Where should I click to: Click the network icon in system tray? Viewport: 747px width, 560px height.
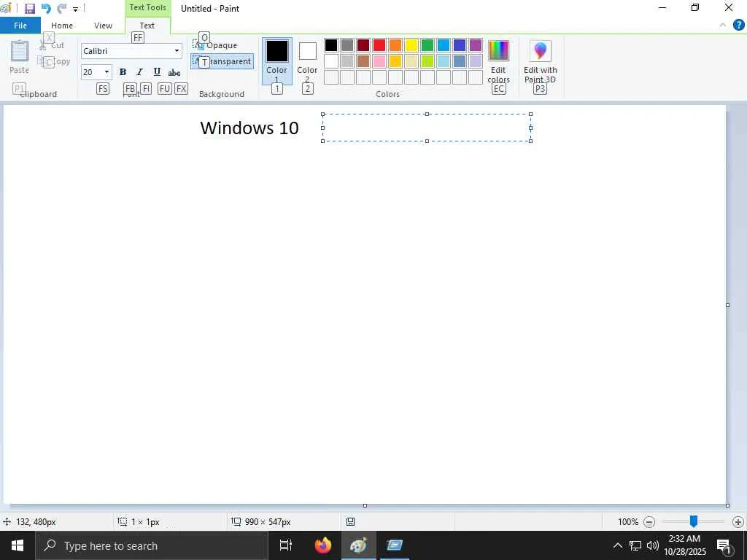tap(635, 545)
